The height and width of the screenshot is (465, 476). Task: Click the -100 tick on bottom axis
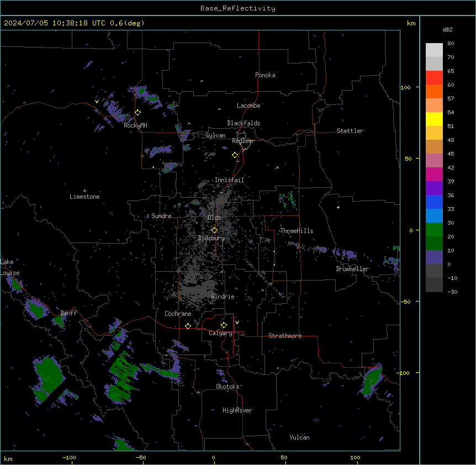(x=69, y=457)
